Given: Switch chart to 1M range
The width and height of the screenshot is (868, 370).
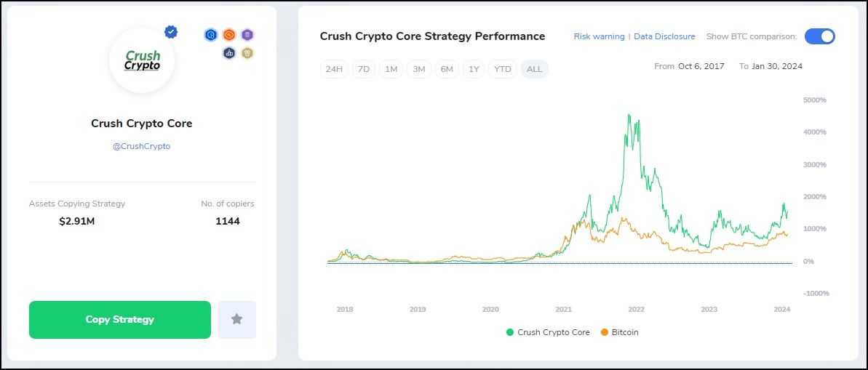Looking at the screenshot, I should coord(391,69).
